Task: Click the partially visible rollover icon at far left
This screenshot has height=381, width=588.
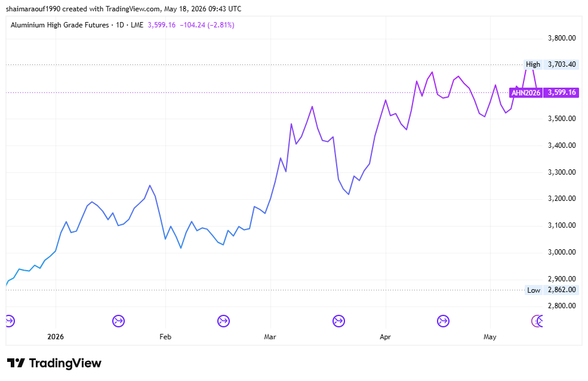Action: point(10,321)
